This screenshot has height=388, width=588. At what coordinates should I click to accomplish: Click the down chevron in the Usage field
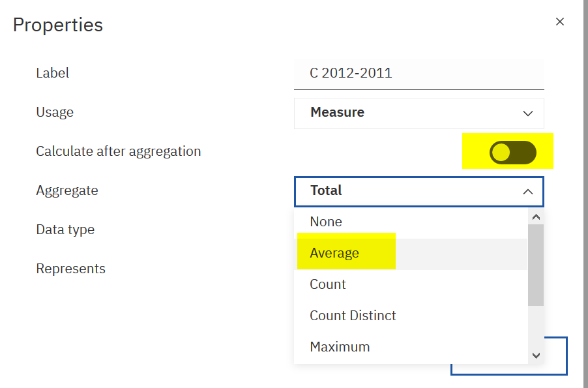[527, 113]
